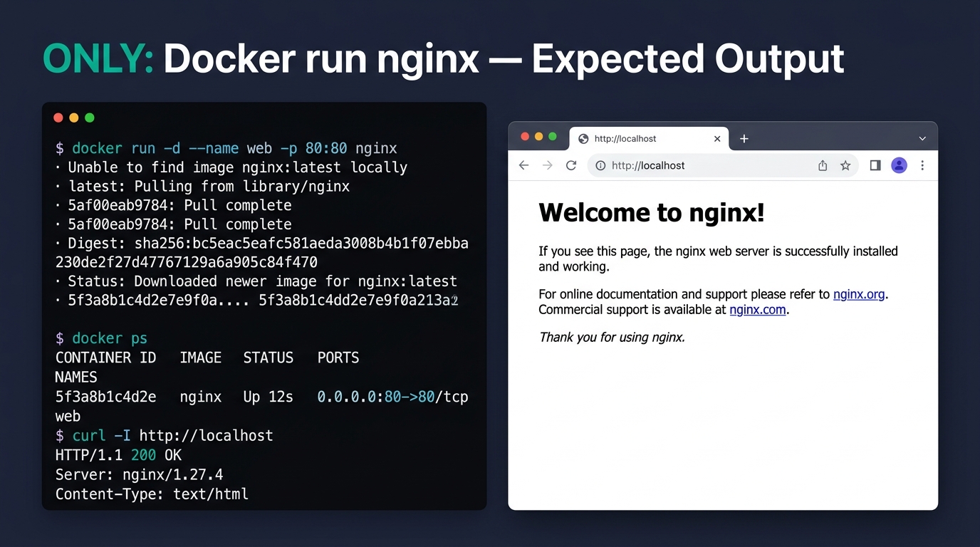Expand the tab search chevron
Screen dimensions: 980x547
922,139
